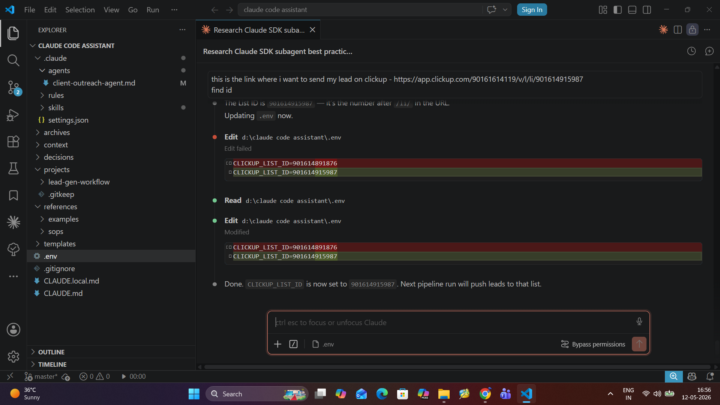This screenshot has height=405, width=720.
Task: Open dropdown next to chat icon
Action: point(505,10)
